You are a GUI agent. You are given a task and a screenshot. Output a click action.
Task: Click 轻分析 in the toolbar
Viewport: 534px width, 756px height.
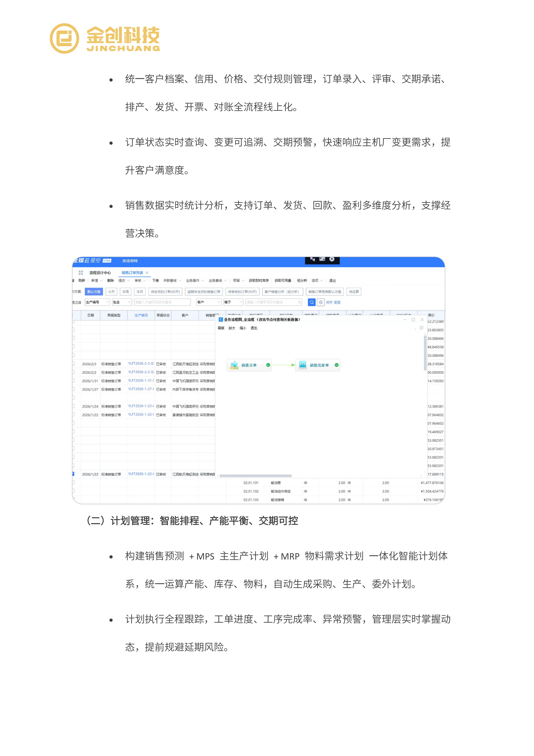(x=302, y=281)
